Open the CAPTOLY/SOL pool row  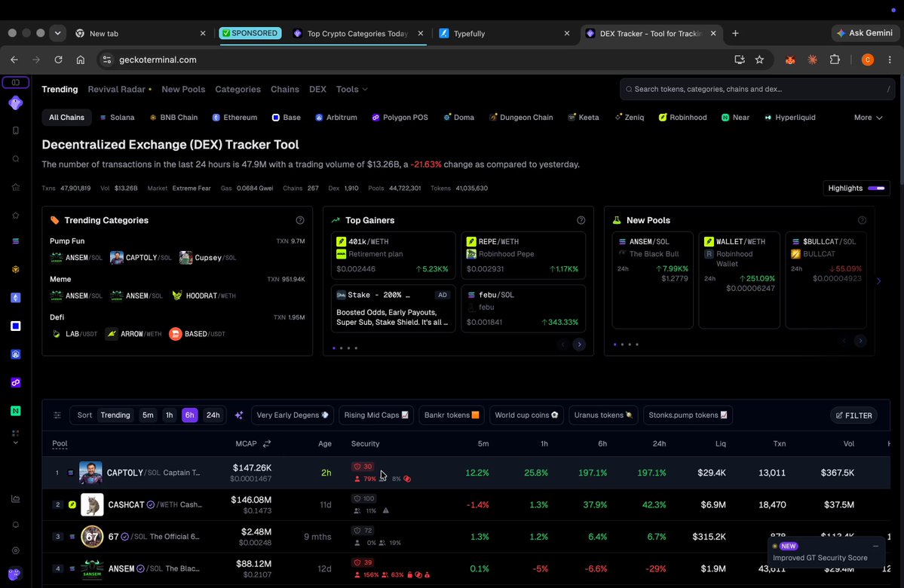[x=466, y=473]
